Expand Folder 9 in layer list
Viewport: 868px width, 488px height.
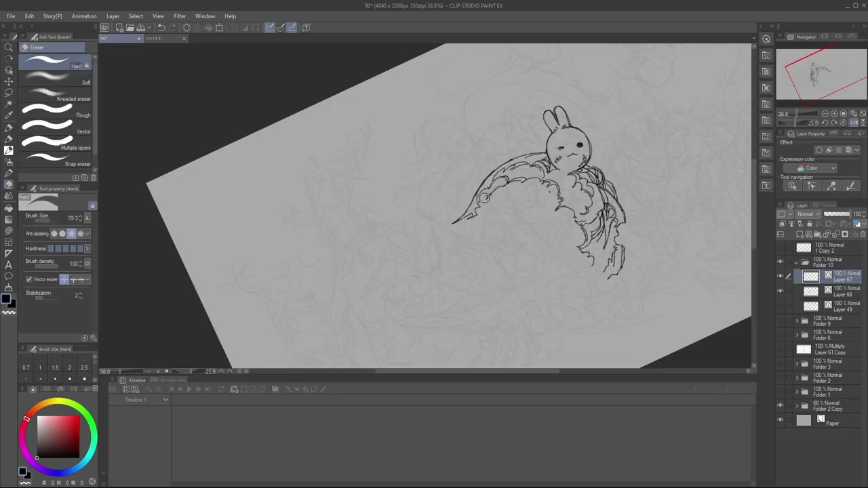point(797,321)
